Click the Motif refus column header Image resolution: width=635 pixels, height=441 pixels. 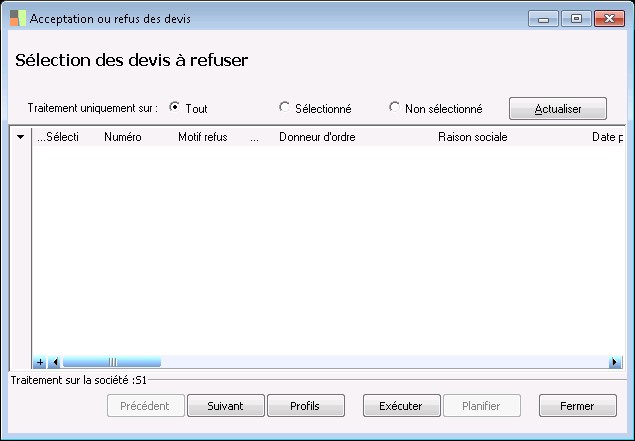click(202, 137)
